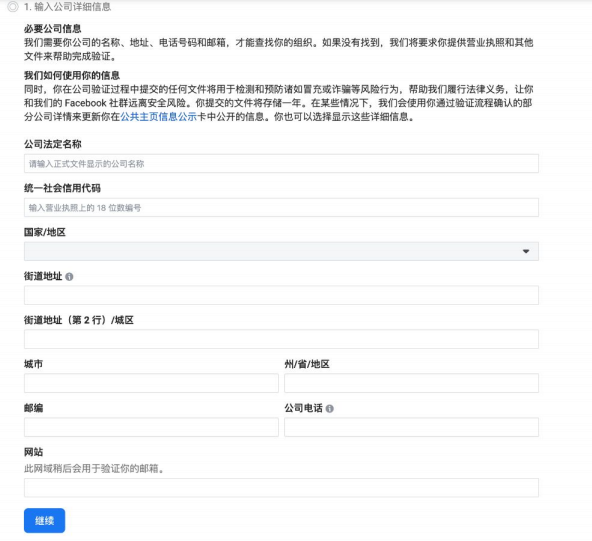592x541 pixels.
Task: Click the 必要公司信息 heading text
Action: 53,29
